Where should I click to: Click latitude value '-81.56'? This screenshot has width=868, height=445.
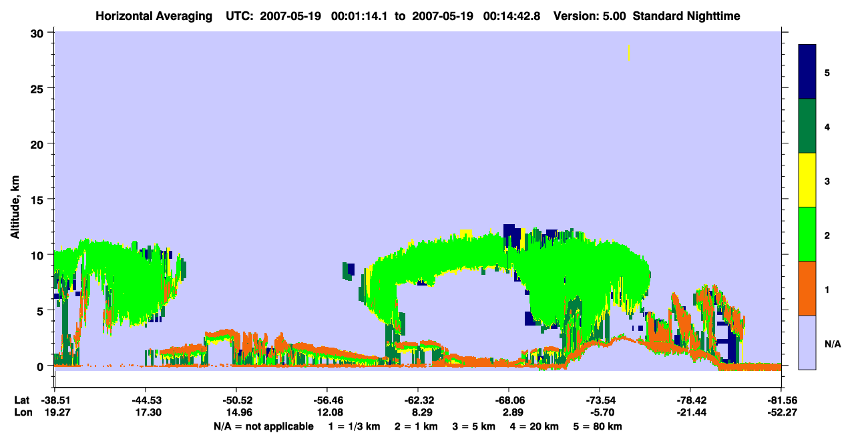coord(781,400)
